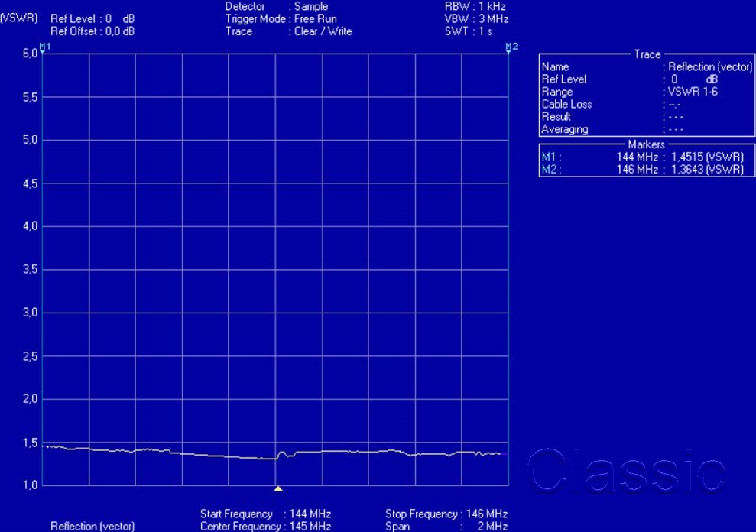Click the bottom-left 'Reflection (vector)' label
The height and width of the screenshot is (532, 756).
pyautogui.click(x=92, y=526)
